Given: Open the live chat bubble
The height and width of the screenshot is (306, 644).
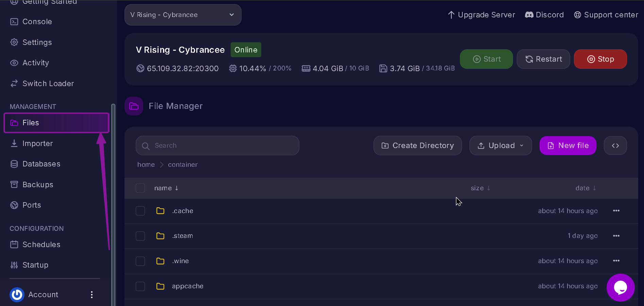Looking at the screenshot, I should pyautogui.click(x=621, y=288).
